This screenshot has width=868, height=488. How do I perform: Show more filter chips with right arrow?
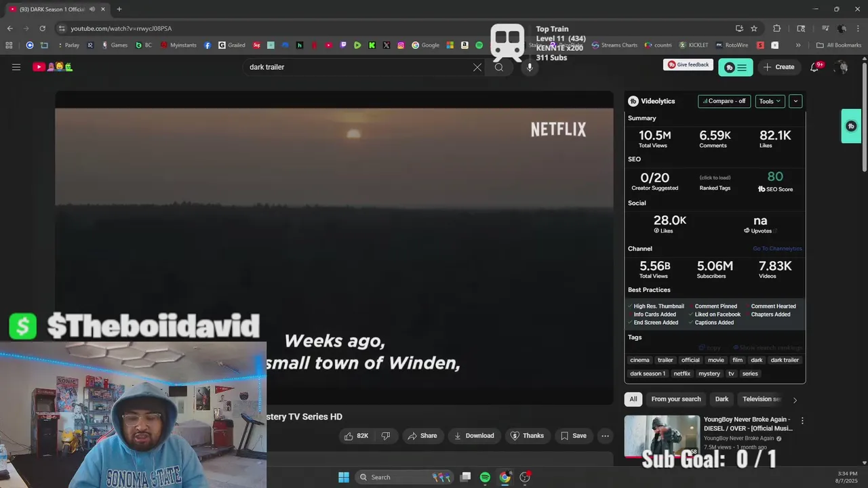click(795, 400)
